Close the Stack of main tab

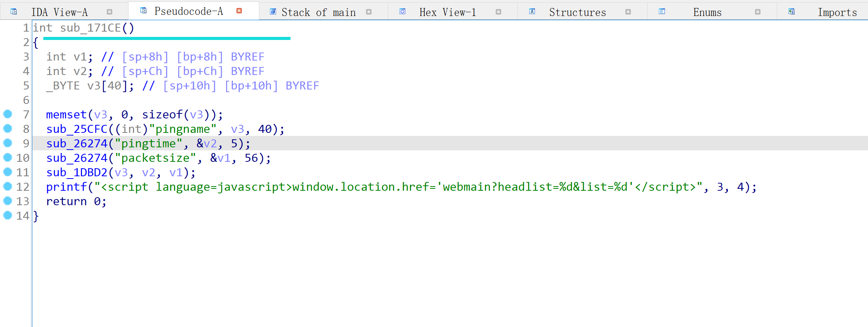369,12
